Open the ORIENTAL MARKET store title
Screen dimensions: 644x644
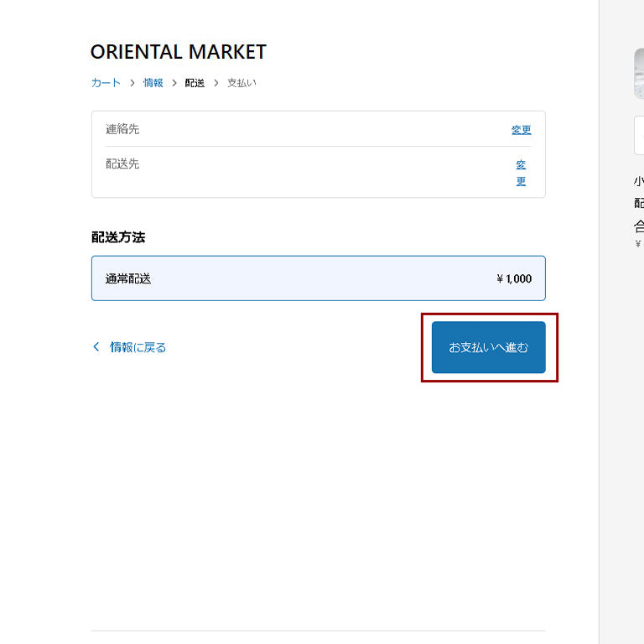pos(179,52)
